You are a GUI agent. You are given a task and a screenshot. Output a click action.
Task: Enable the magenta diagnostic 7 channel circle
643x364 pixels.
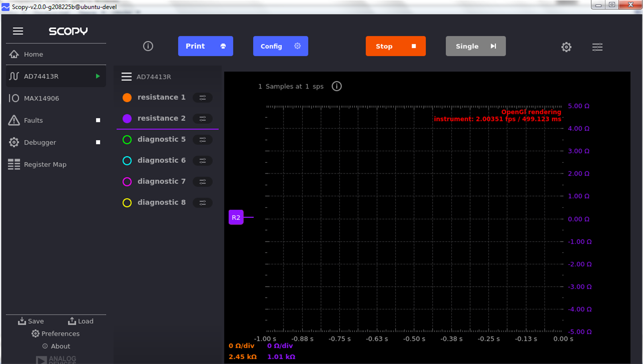(127, 181)
